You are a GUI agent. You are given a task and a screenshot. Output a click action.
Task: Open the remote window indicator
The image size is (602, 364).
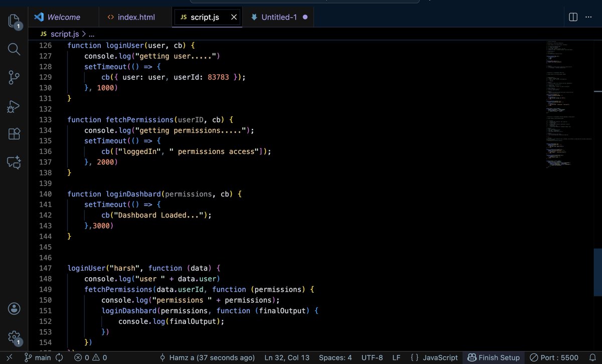(10, 357)
